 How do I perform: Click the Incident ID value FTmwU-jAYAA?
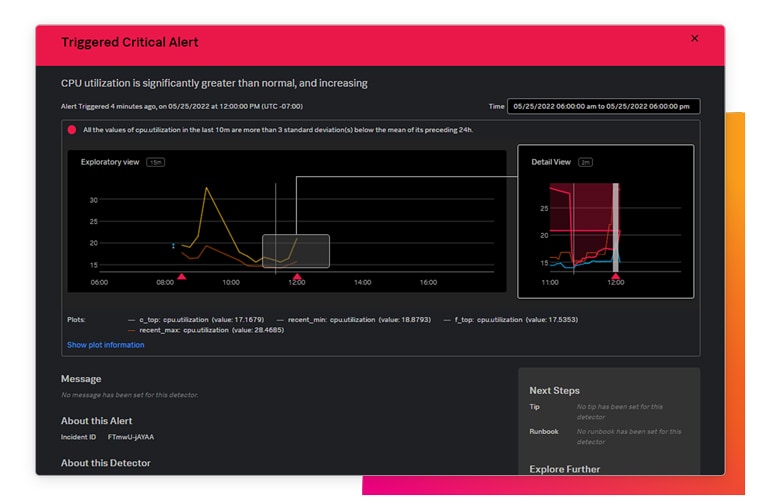point(131,437)
